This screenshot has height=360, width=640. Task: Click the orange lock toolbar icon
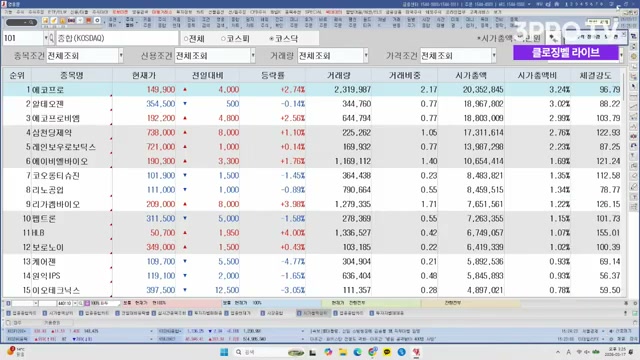tap(62, 20)
